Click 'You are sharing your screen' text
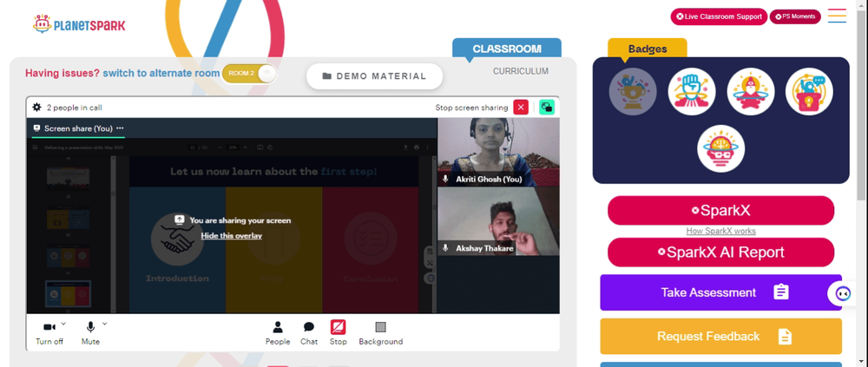Viewport: 868px width, 367px height. point(240,220)
